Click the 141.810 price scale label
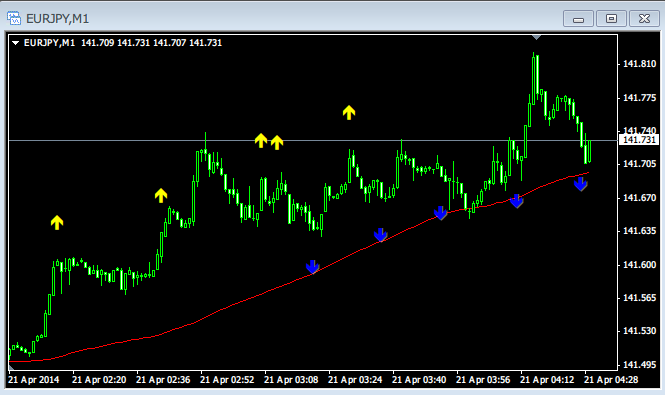The image size is (665, 395). [639, 64]
